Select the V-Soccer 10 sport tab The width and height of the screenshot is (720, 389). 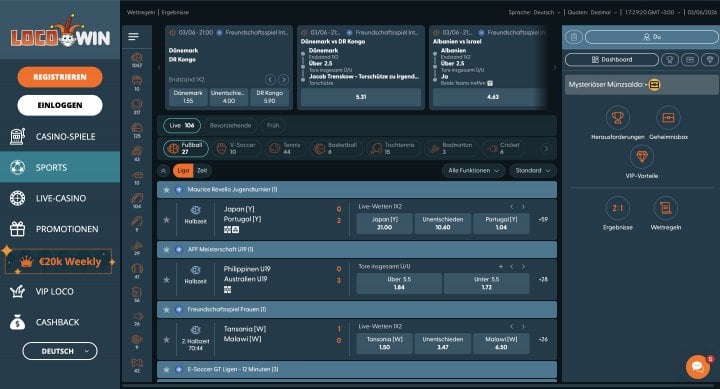[236, 148]
